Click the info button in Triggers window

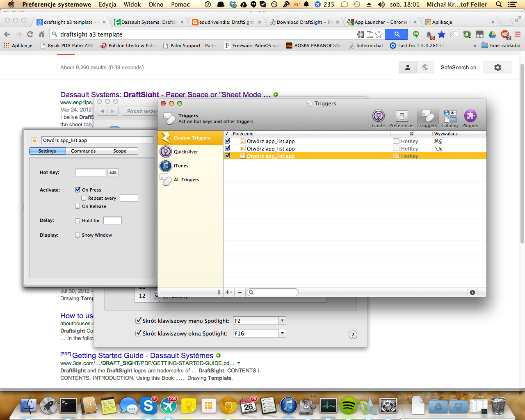coord(472,292)
